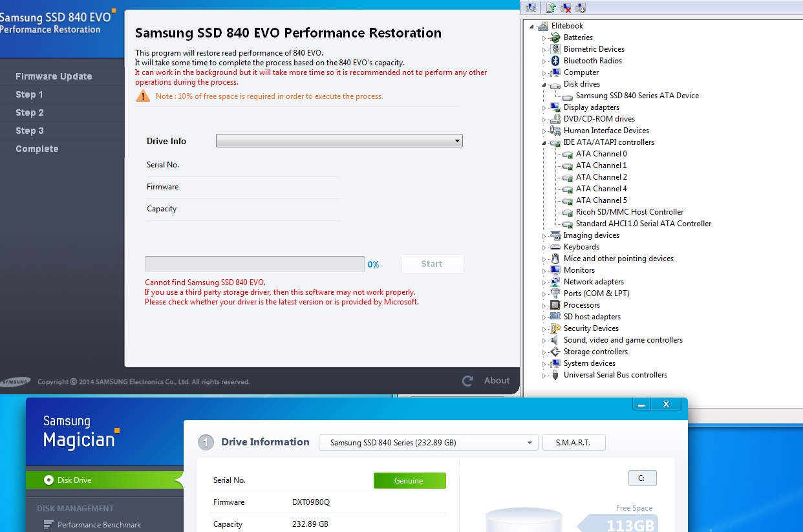Click the Display adapters icon
The height and width of the screenshot is (532, 803).
(x=555, y=107)
